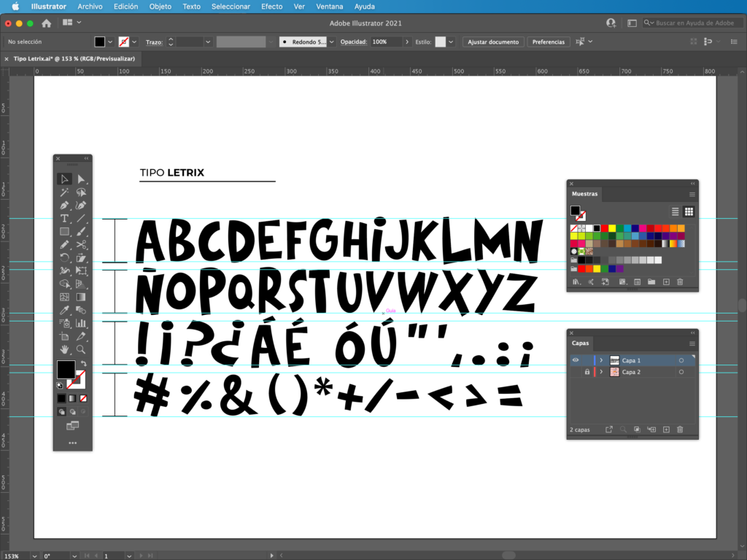747x560 pixels.
Task: Create new layer in Capas panel
Action: 665,429
